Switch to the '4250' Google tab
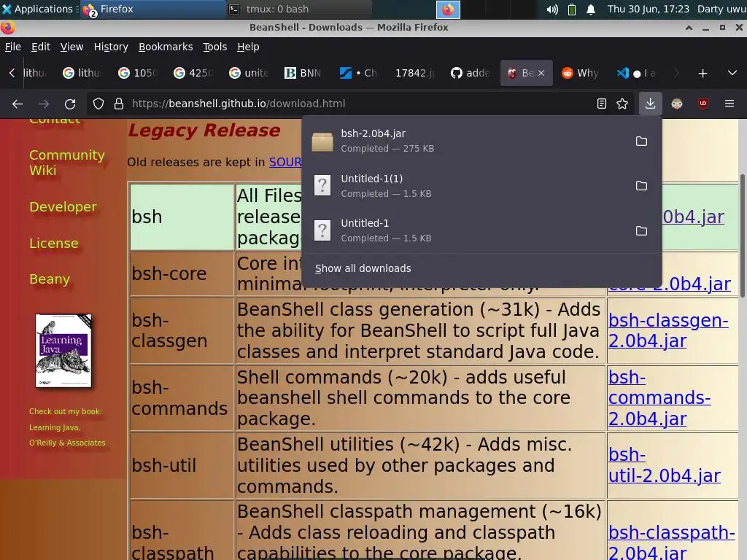Viewport: 747px width, 560px height. pos(193,74)
